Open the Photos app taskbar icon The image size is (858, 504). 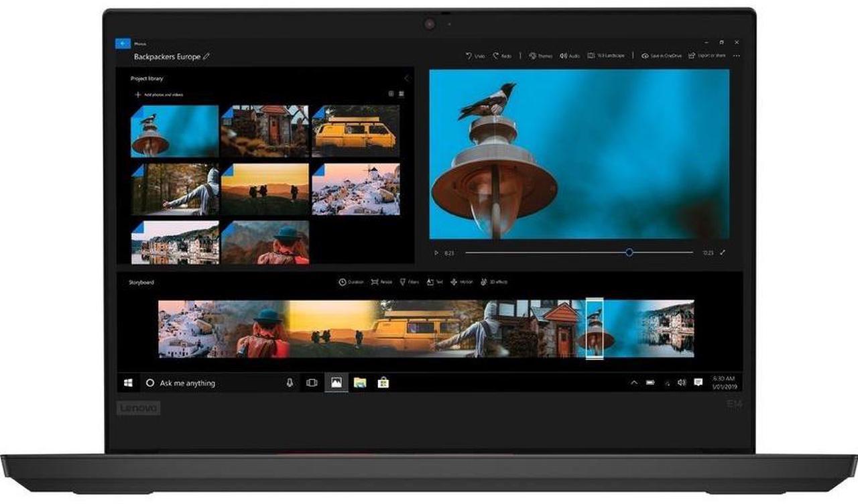336,383
